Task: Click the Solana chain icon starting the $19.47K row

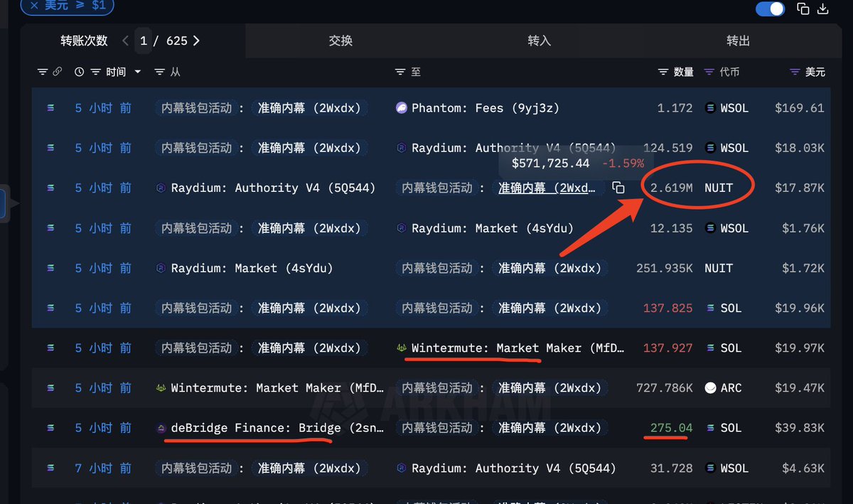Action: coord(50,388)
